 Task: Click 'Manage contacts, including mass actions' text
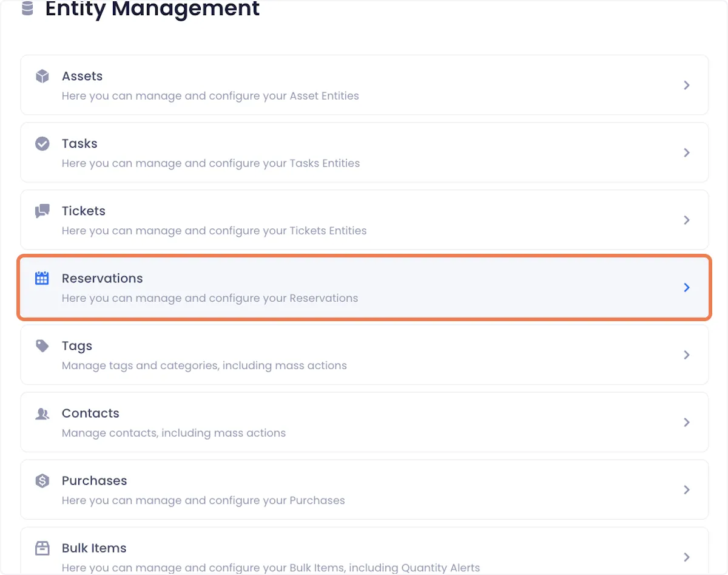coord(174,433)
